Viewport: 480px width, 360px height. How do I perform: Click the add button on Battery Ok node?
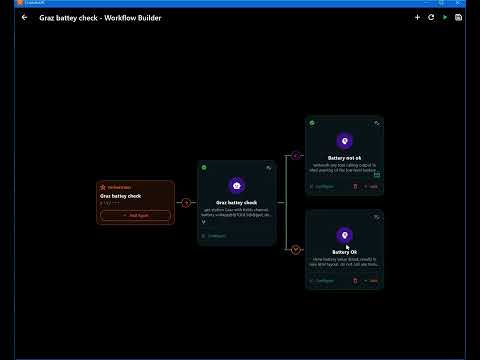[371, 281]
